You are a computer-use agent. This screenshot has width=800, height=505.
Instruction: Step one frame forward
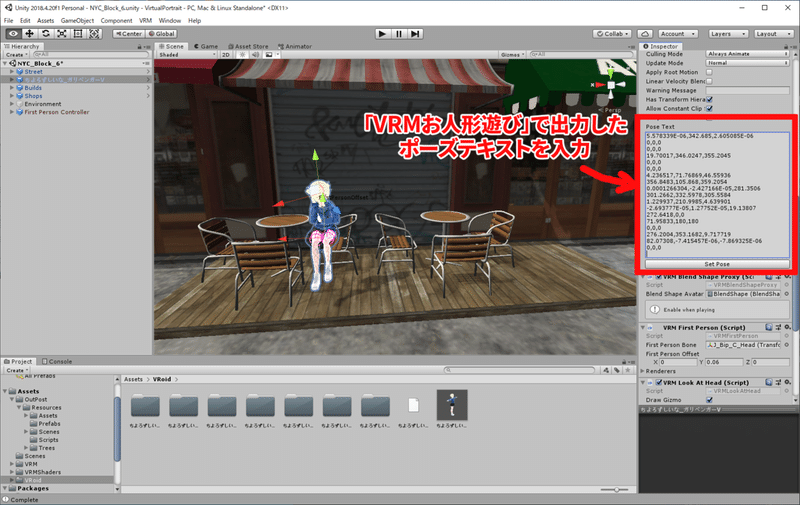tap(415, 34)
